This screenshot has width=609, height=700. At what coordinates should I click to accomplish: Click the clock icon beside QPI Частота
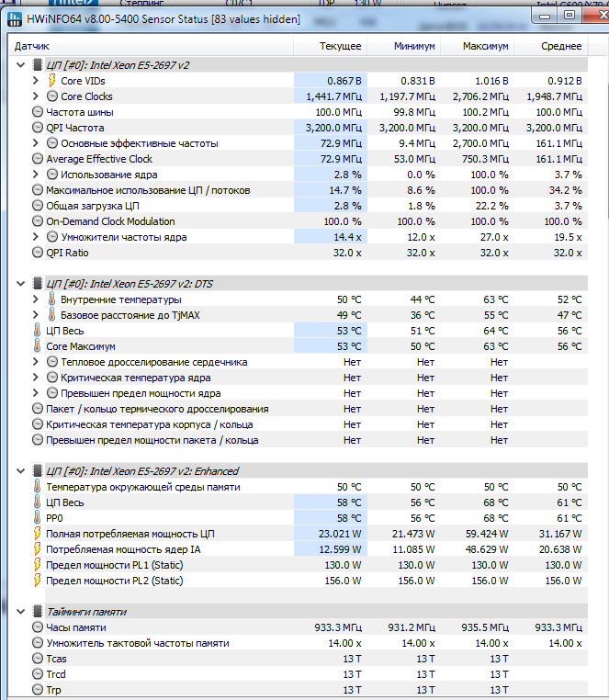(x=38, y=128)
